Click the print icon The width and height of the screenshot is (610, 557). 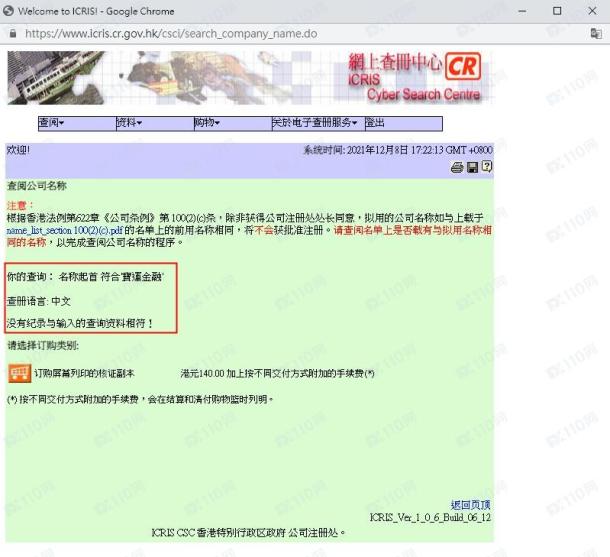coord(457,168)
